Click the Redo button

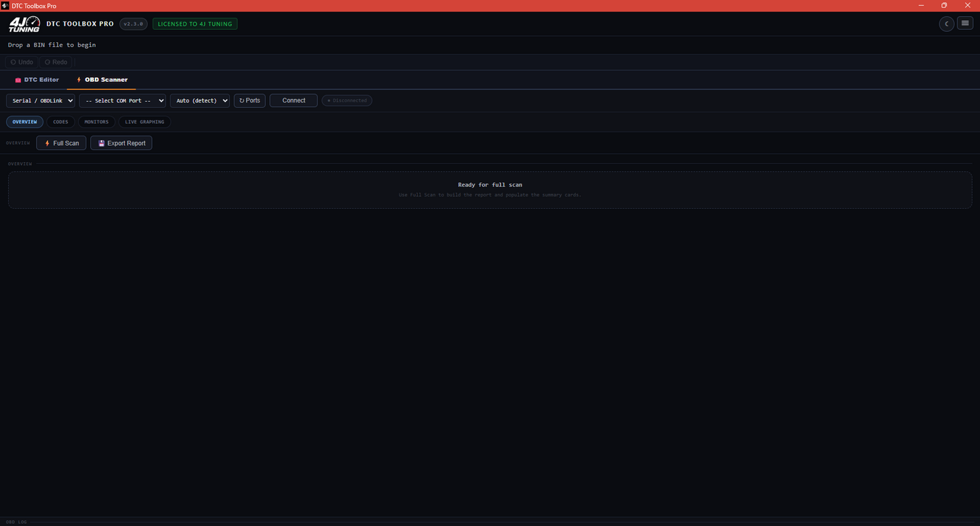[x=56, y=62]
